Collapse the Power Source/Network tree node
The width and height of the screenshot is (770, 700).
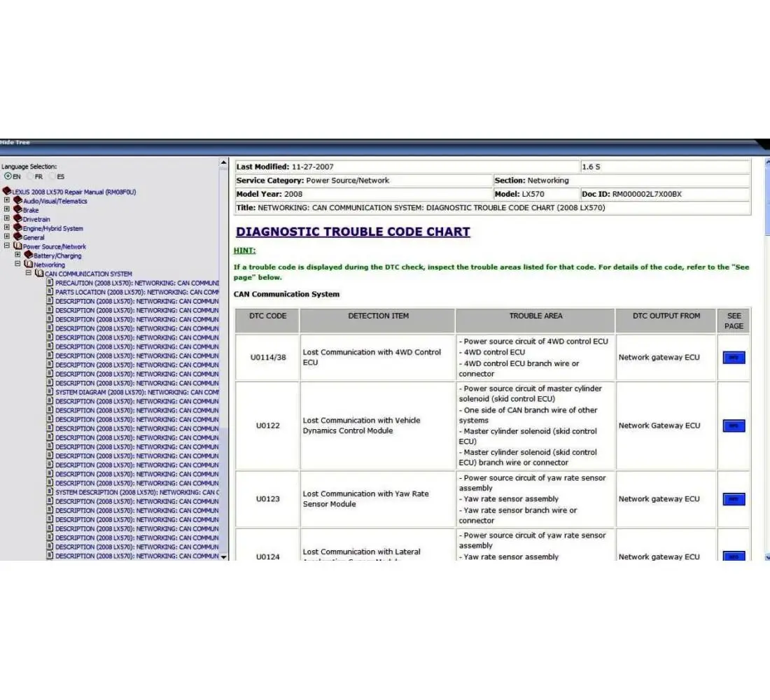[7, 246]
